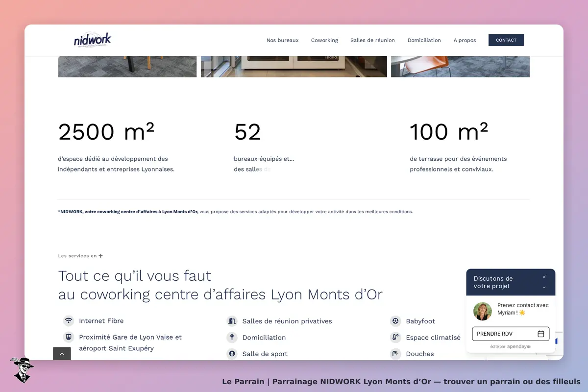Click the '52' bureaux statistic

247,132
